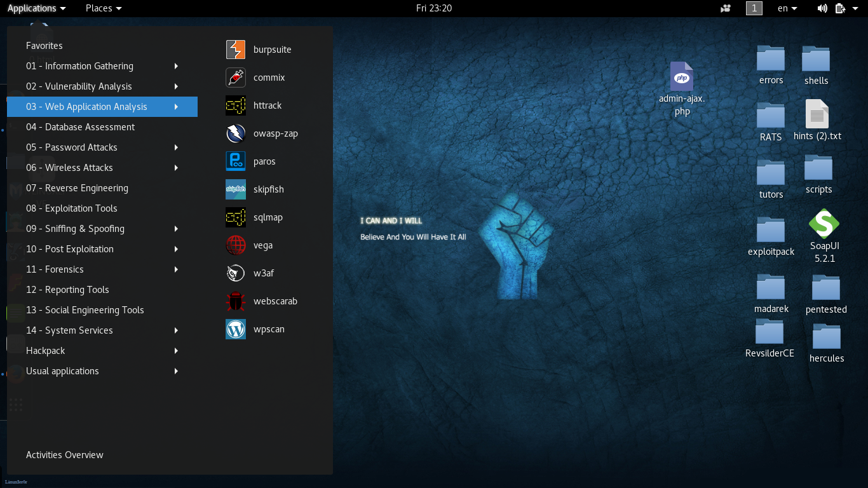Click the camera recording indicator in top bar
Image resolution: width=868 pixels, height=488 pixels.
pyautogui.click(x=726, y=8)
